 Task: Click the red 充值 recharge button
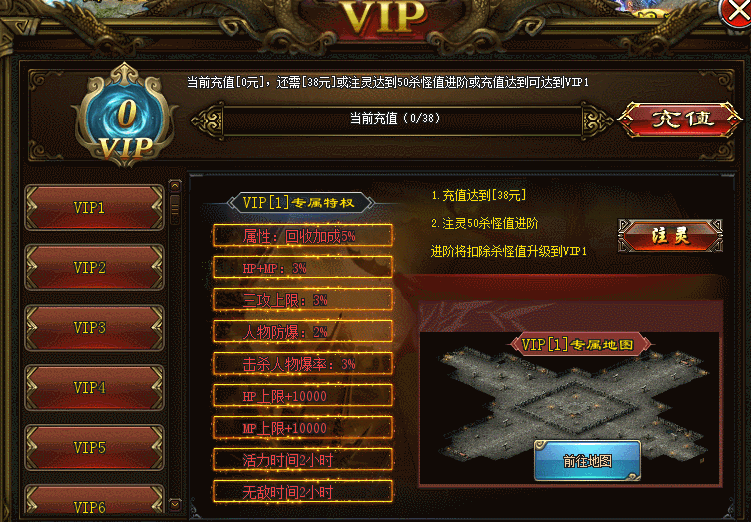(x=681, y=119)
